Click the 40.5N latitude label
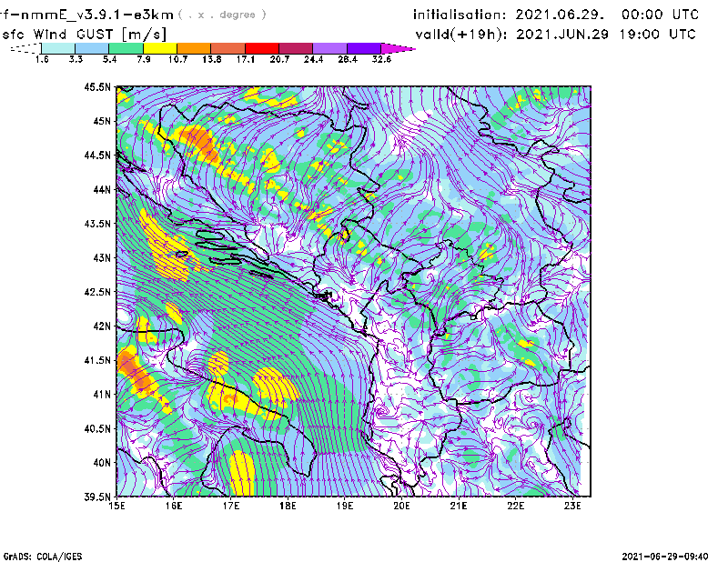 pos(97,428)
